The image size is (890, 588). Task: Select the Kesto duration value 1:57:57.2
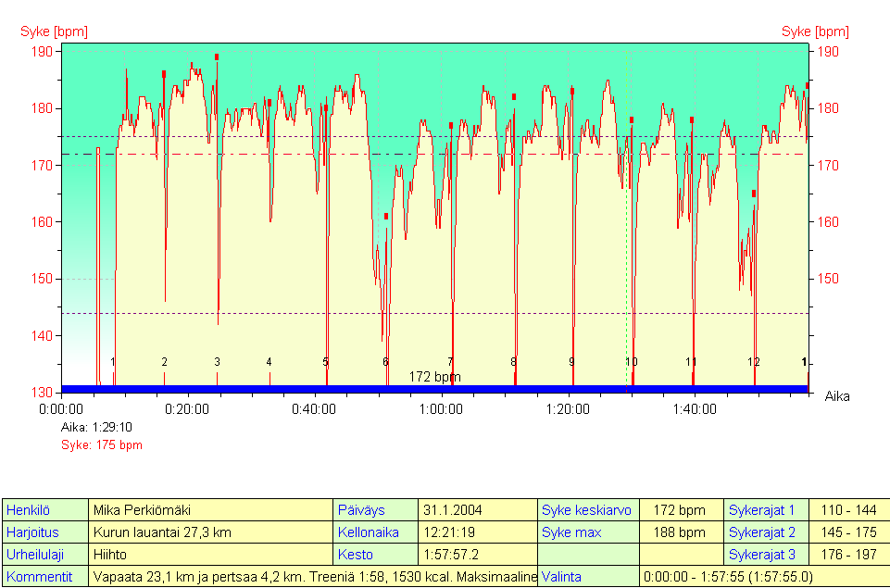pyautogui.click(x=452, y=555)
